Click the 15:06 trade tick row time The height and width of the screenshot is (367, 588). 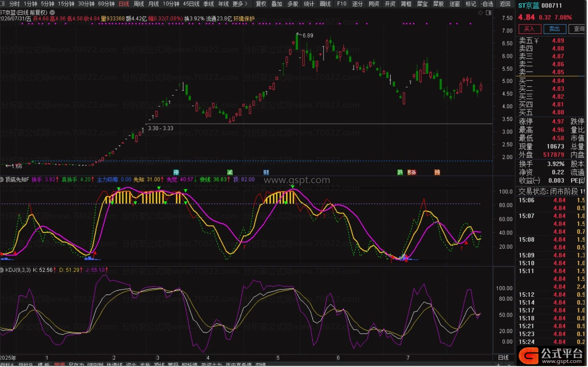point(526,200)
